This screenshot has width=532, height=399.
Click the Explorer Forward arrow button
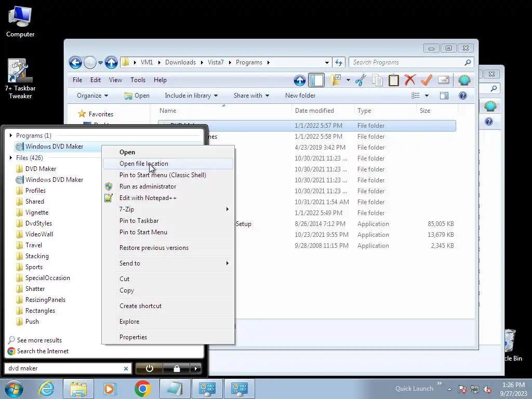[90, 63]
